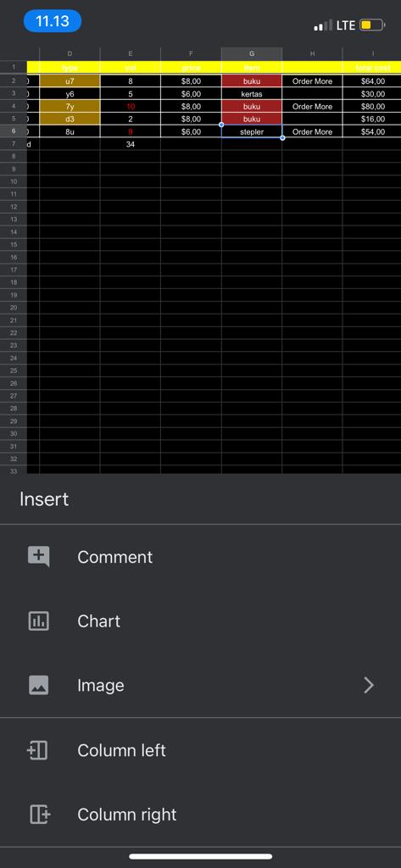Choose Chart from Insert menu
The height and width of the screenshot is (868, 401).
tap(200, 621)
